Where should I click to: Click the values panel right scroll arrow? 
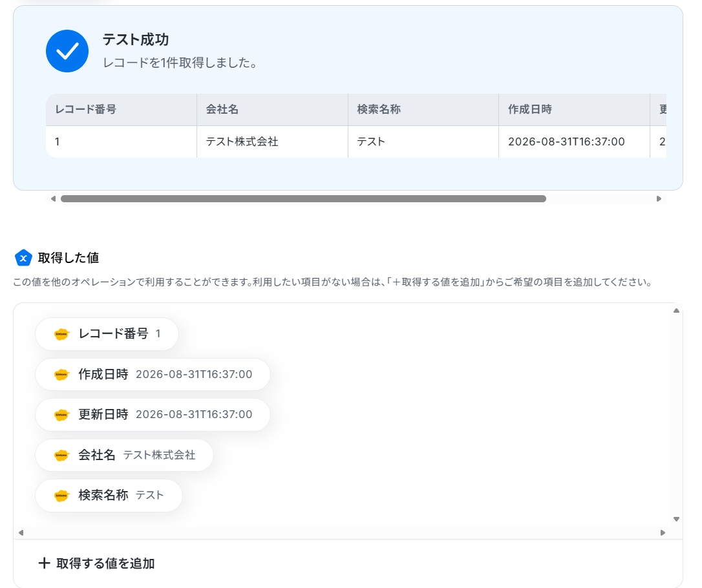click(x=663, y=532)
